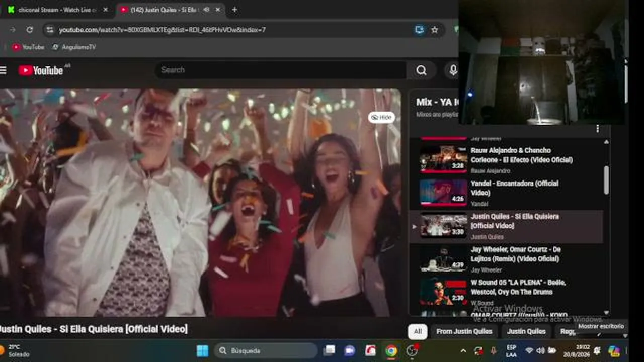Screen dimensions: 644x362
Task: Hide the overlay with the Hide button
Action: [381, 117]
